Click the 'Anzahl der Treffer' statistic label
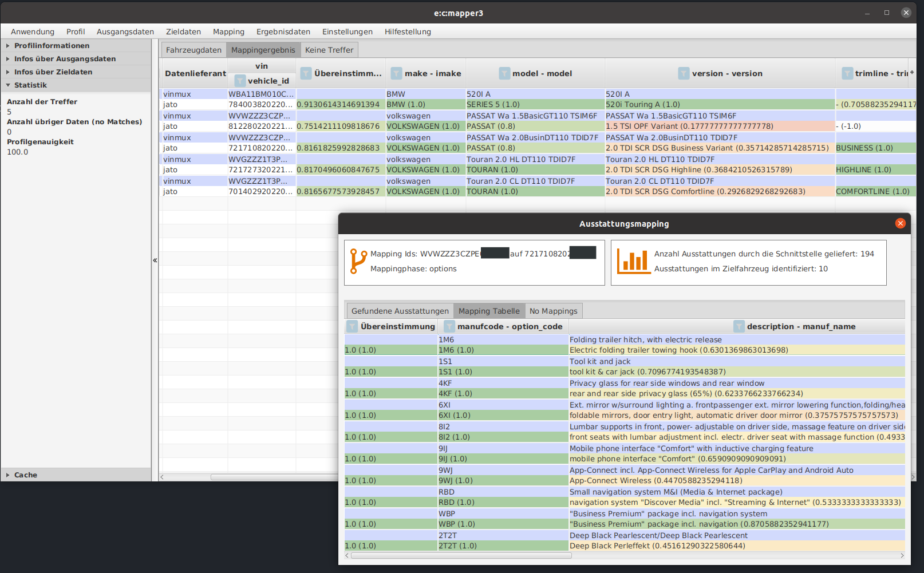 coord(42,101)
